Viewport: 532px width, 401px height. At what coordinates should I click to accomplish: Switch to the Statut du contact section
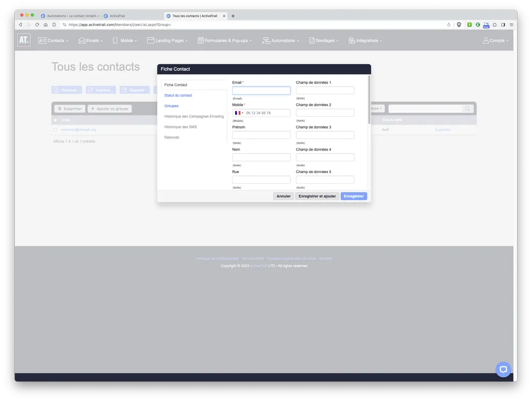178,95
